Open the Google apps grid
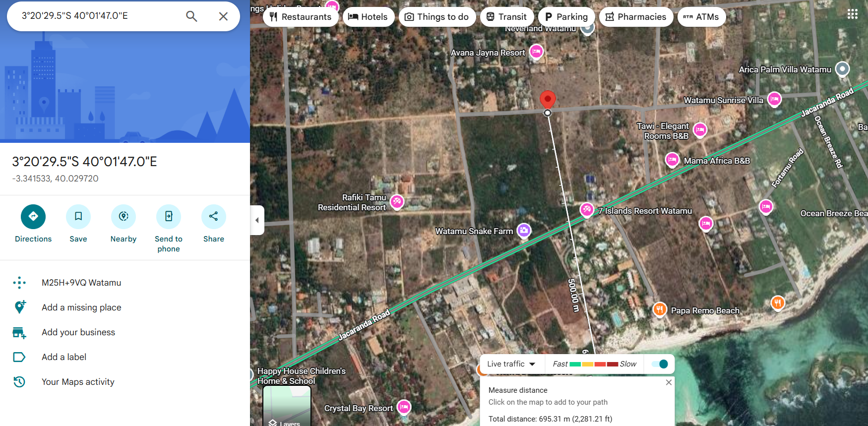Screen dimensions: 868x426 coord(852,14)
